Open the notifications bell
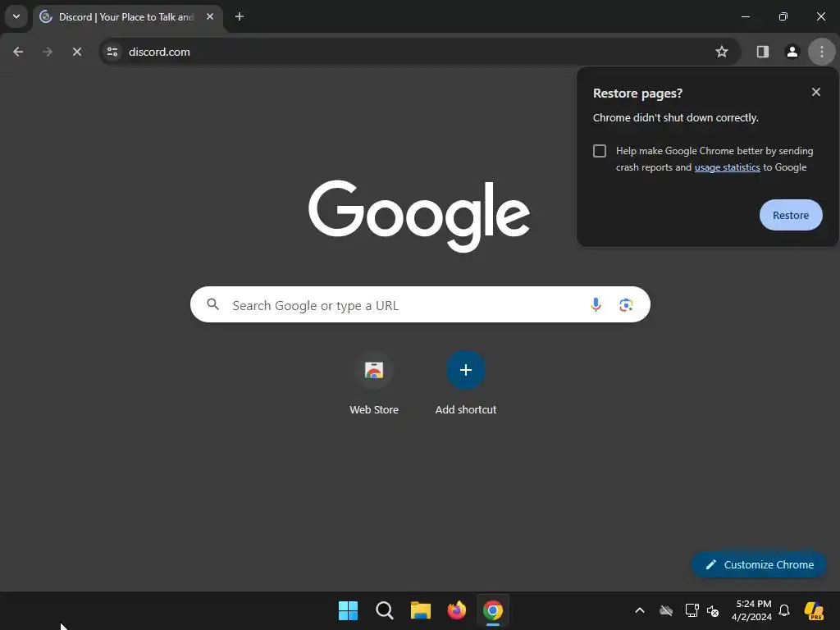Screen dimensions: 840x630 click(784, 610)
